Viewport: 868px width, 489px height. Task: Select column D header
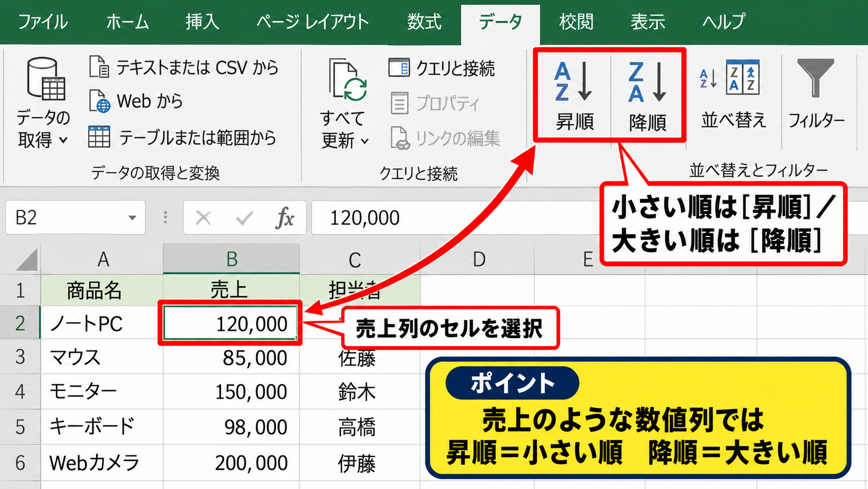click(x=478, y=259)
